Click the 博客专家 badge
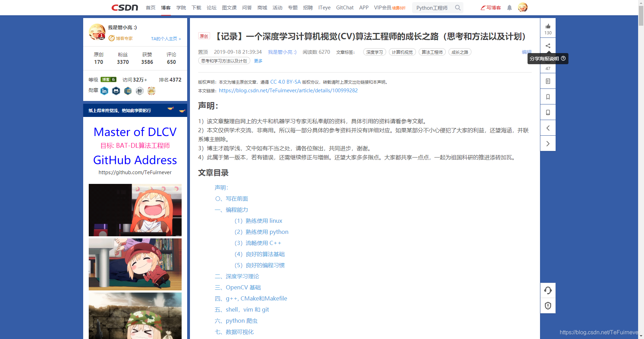This screenshot has width=644, height=339. 121,38
